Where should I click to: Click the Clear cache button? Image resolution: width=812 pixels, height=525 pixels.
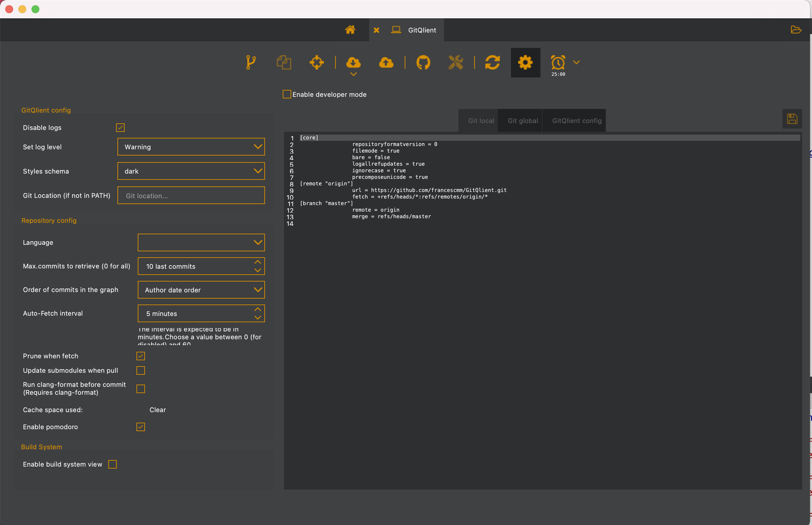[157, 410]
